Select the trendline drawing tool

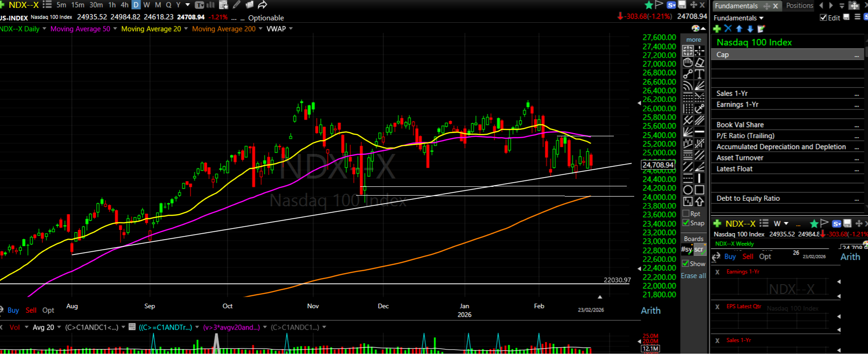(x=688, y=74)
